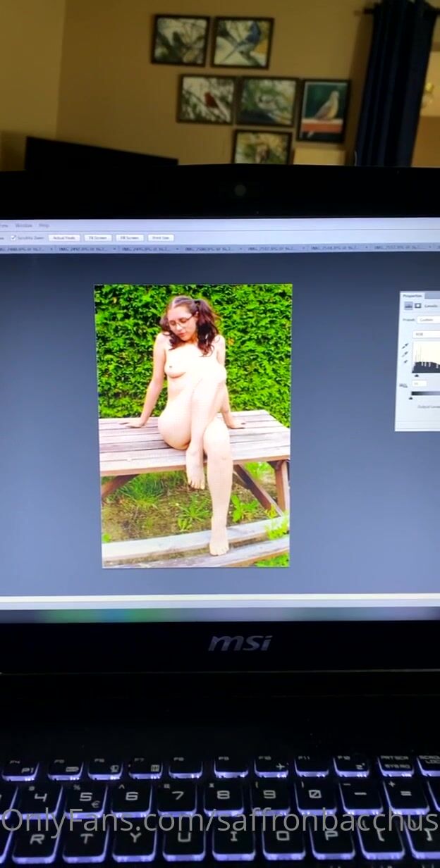Click the Actual Pixels button
Image resolution: width=440 pixels, height=868 pixels.
click(x=64, y=238)
